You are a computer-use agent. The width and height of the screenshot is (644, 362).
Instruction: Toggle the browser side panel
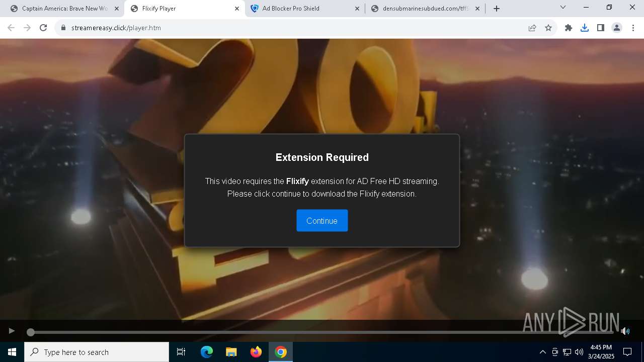601,28
